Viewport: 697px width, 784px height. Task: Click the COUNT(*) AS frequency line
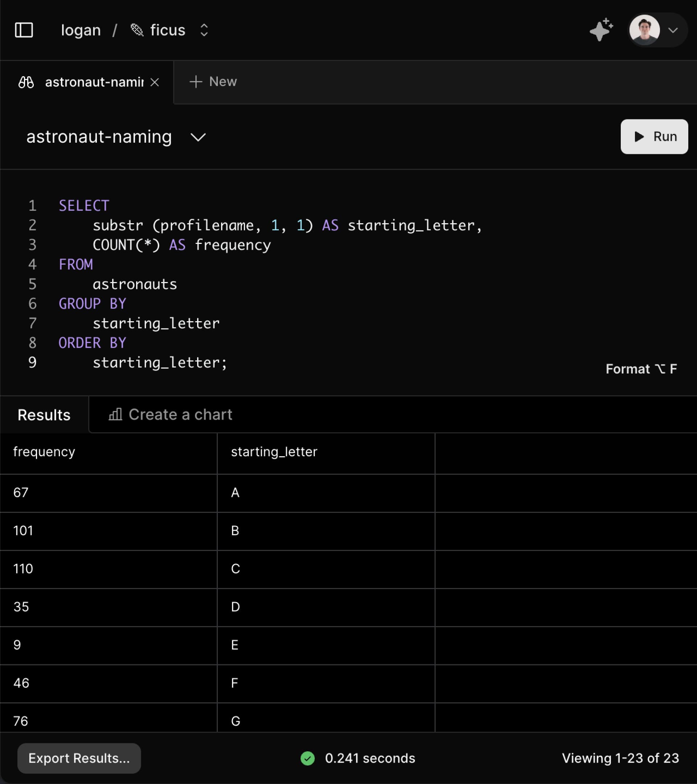(x=182, y=245)
